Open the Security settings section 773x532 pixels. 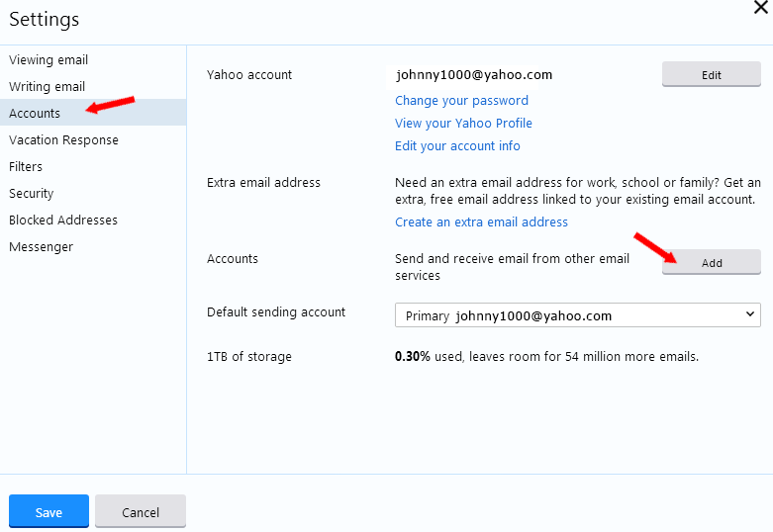[32, 194]
